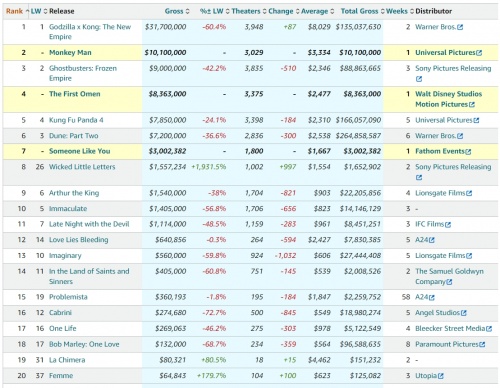The width and height of the screenshot is (500, 388).
Task: Open external link icon next to Angel Studios
Action: pyautogui.click(x=464, y=313)
